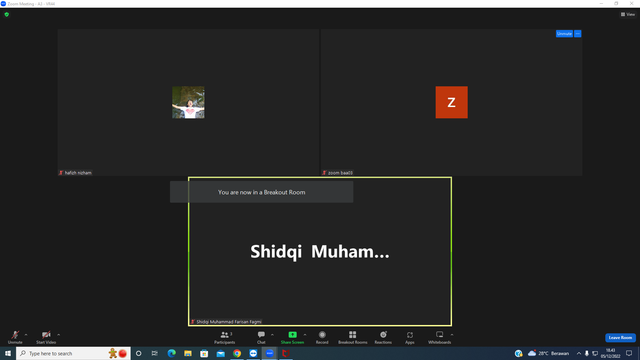640x360 pixels.
Task: Click the microphone tray icon
Action: 587,353
